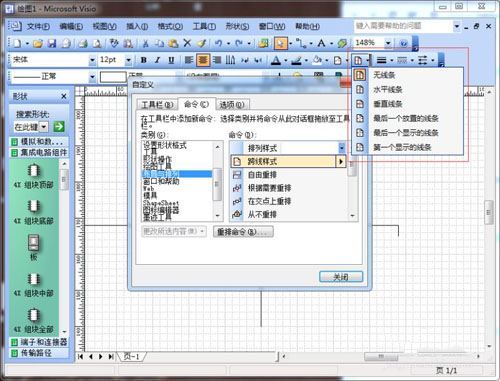Open the line style 正常 dropdown
This screenshot has width=500, height=381.
coord(92,77)
